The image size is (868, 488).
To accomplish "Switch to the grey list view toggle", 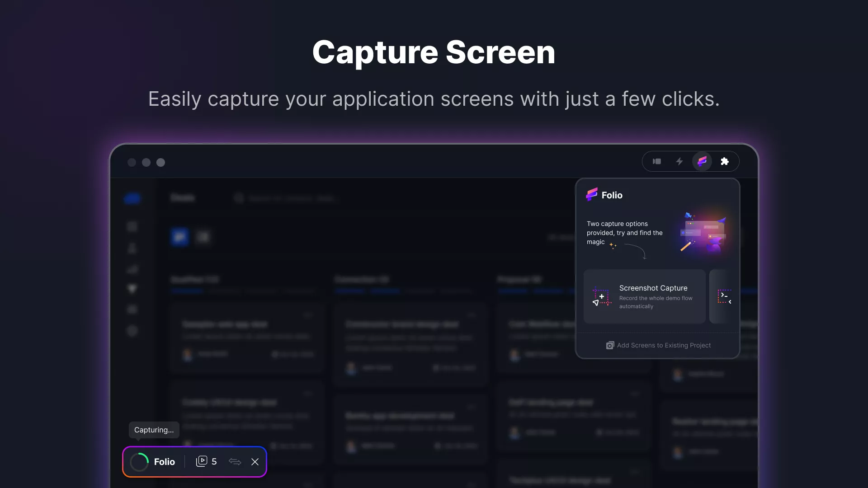I will [203, 237].
